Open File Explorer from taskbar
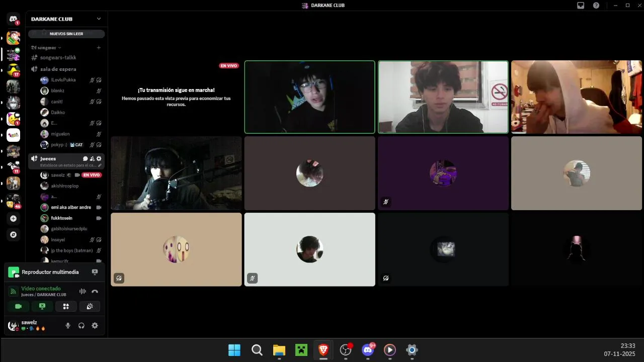The height and width of the screenshot is (362, 644). point(279,350)
